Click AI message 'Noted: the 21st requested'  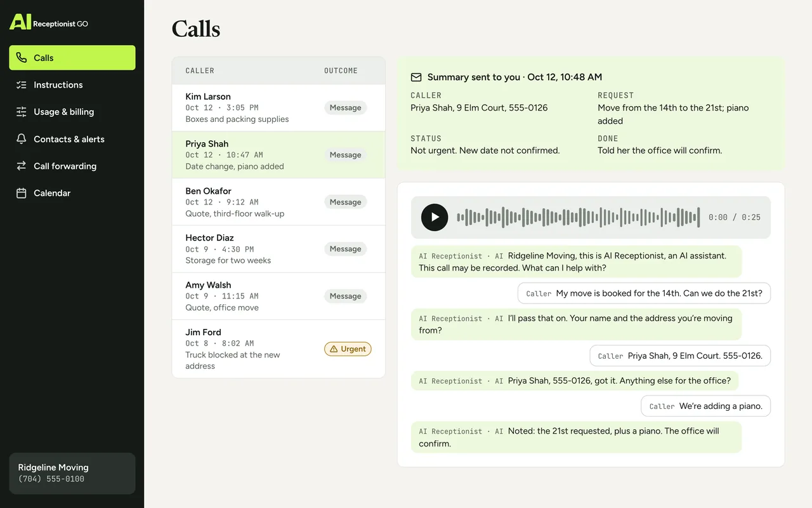576,437
